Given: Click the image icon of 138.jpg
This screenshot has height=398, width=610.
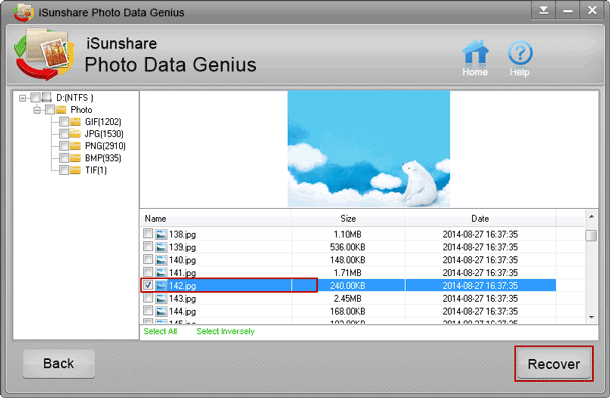Looking at the screenshot, I should 161,234.
